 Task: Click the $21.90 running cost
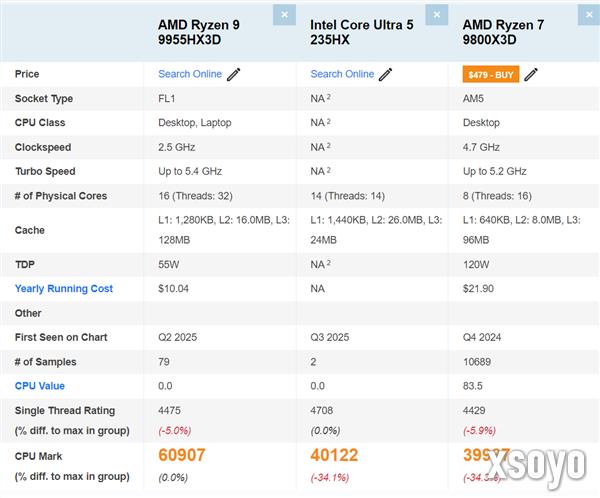(x=478, y=289)
